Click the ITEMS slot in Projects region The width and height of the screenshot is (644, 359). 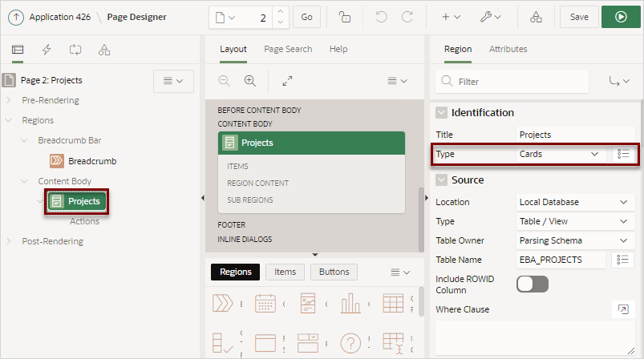click(237, 166)
